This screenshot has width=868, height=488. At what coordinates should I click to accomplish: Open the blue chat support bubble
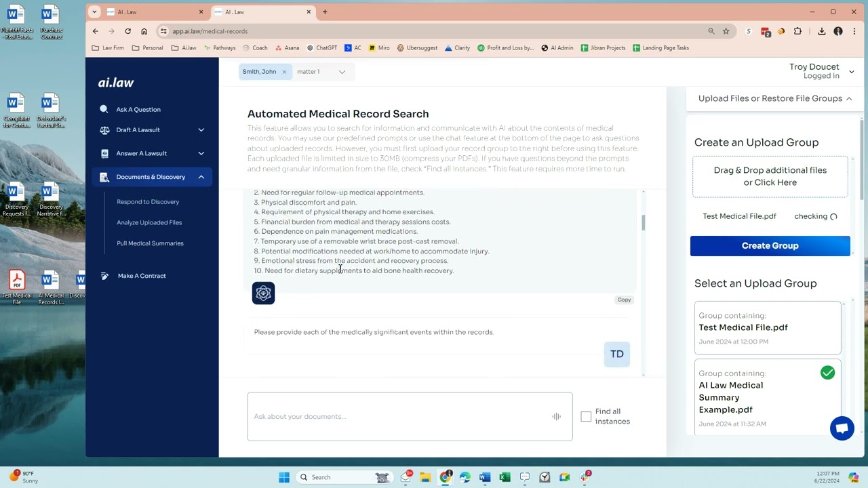click(x=842, y=428)
